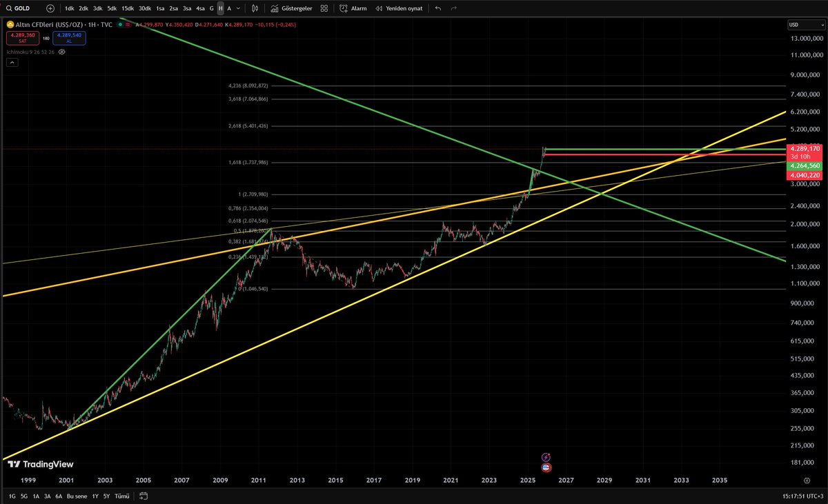Click the redo arrow
This screenshot has height=504, width=828.
[453, 9]
